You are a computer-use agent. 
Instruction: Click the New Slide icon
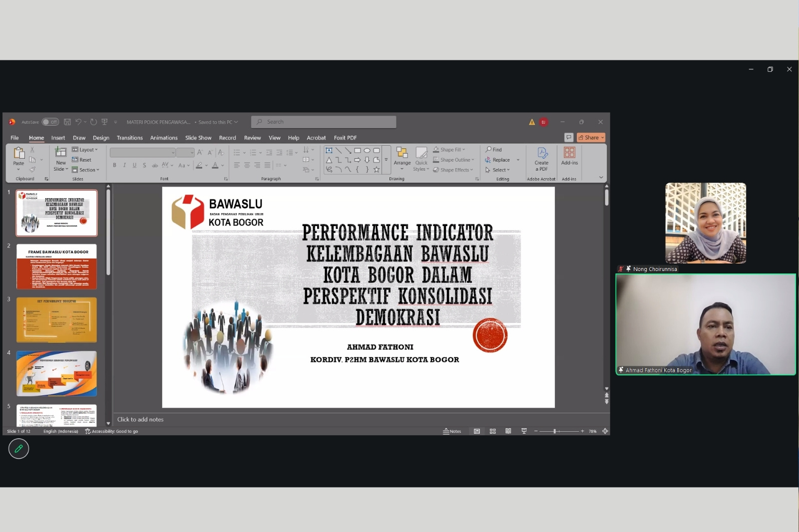60,152
